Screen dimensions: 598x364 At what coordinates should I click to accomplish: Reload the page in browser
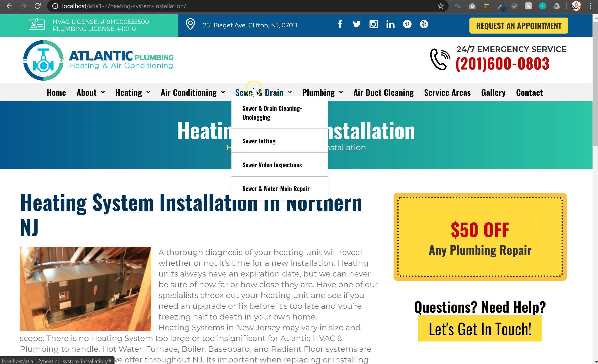click(38, 6)
